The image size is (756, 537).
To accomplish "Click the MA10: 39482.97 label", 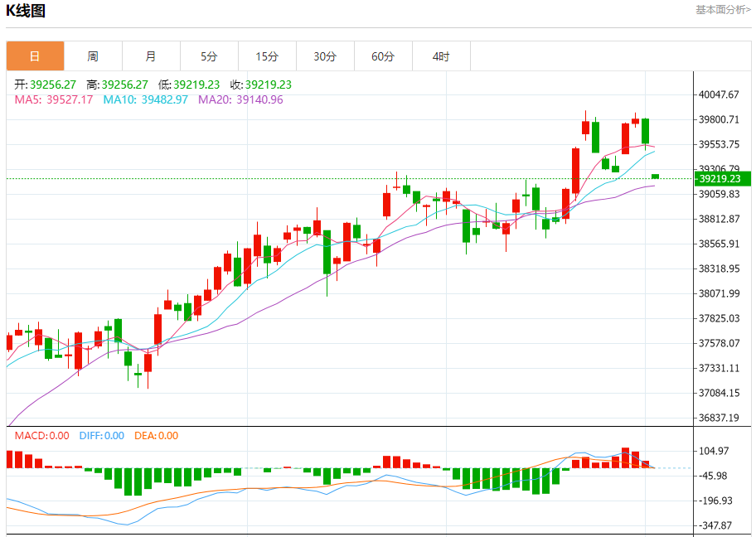I will [x=145, y=99].
